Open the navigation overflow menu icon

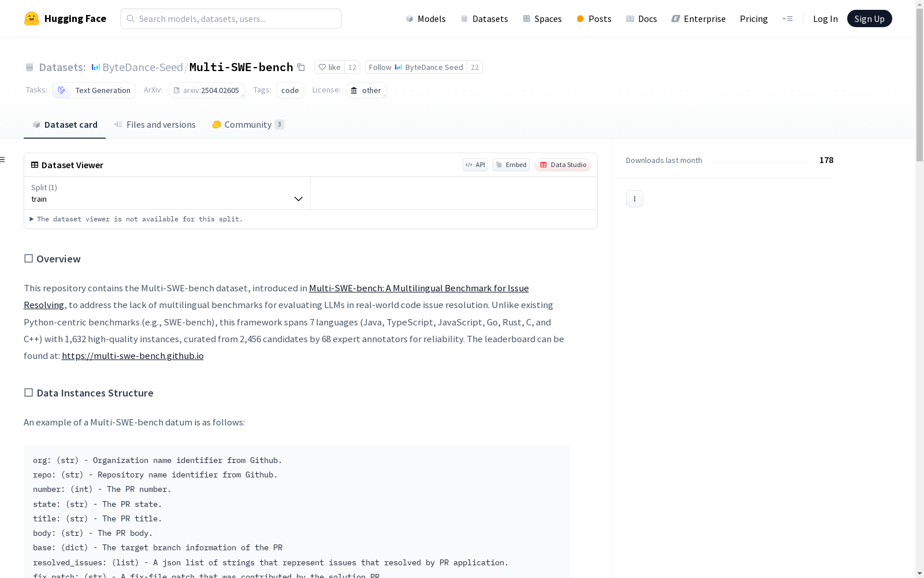[x=787, y=18]
